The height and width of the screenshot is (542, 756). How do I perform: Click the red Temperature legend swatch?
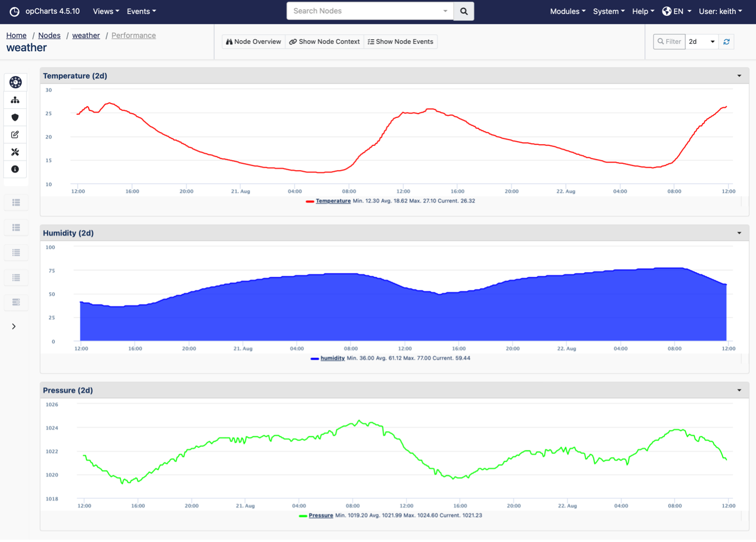coord(310,201)
